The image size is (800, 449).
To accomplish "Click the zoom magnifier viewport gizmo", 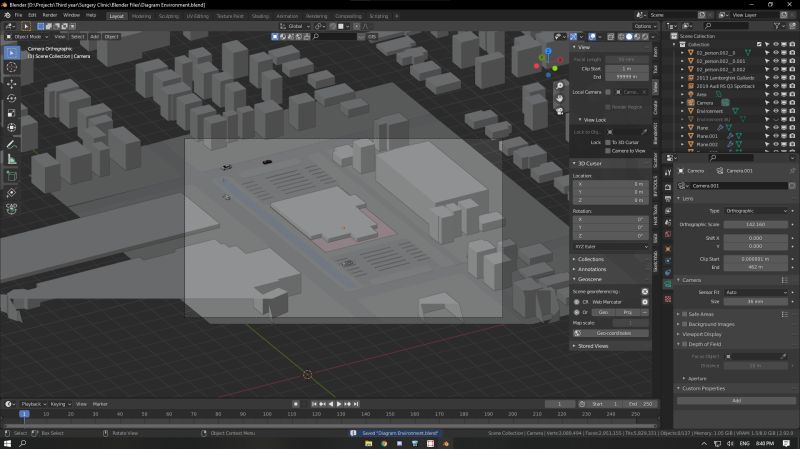I will 560,86.
